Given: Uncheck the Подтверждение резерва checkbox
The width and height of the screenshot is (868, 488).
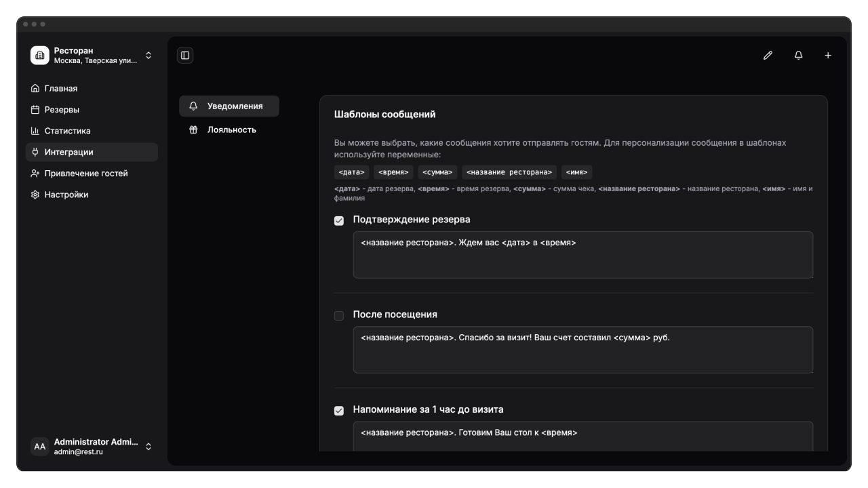Looking at the screenshot, I should click(x=339, y=221).
